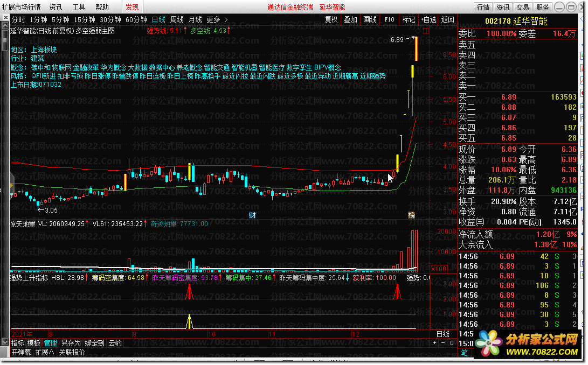Click the 财 marker on chart

coord(252,215)
